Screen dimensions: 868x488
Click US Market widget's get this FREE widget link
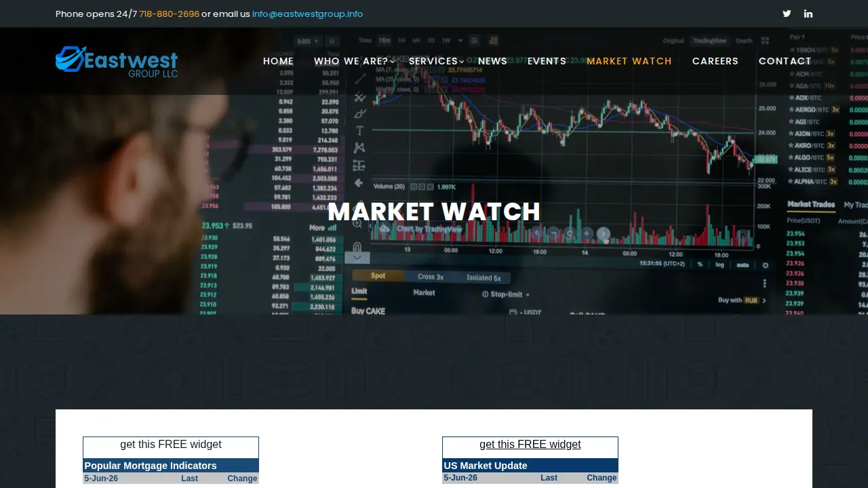[530, 445]
